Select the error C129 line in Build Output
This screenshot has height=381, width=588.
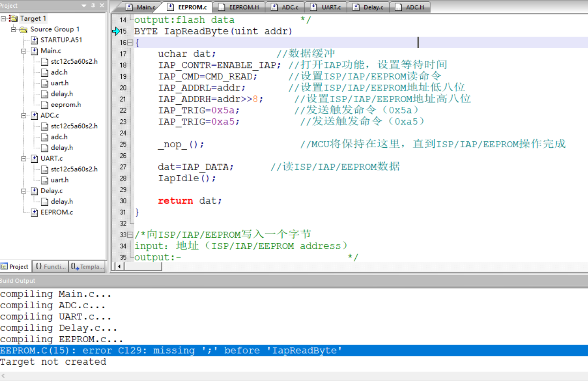tap(294, 350)
